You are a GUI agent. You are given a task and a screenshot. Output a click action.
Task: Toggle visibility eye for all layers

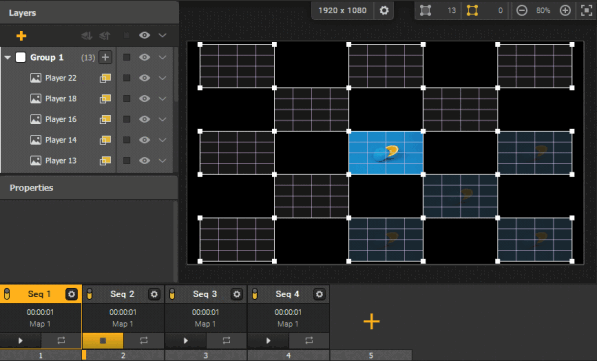(144, 35)
